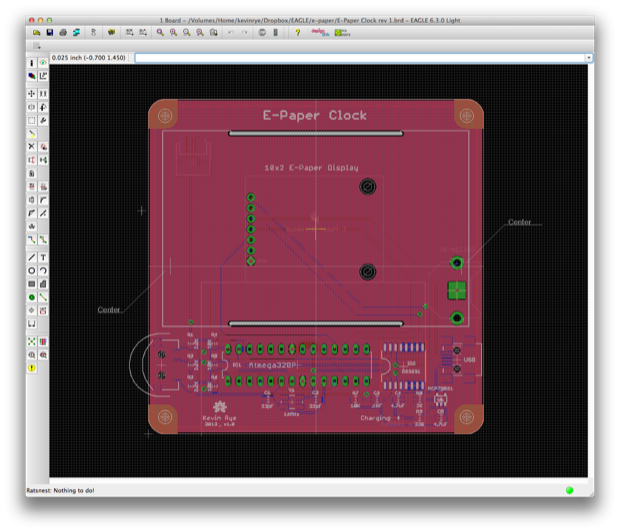Image resolution: width=620 pixels, height=532 pixels.
Task: Open the PCB quote service icon
Action: (x=342, y=32)
